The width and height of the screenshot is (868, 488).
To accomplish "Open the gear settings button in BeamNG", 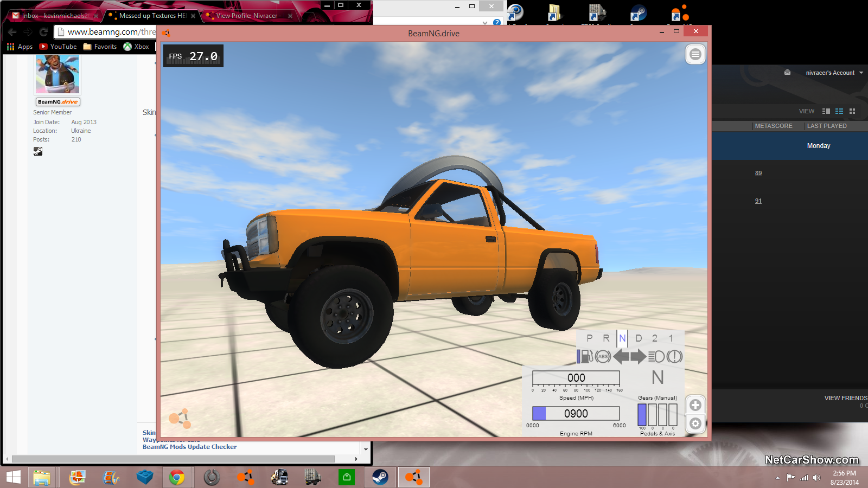I will coord(695,423).
